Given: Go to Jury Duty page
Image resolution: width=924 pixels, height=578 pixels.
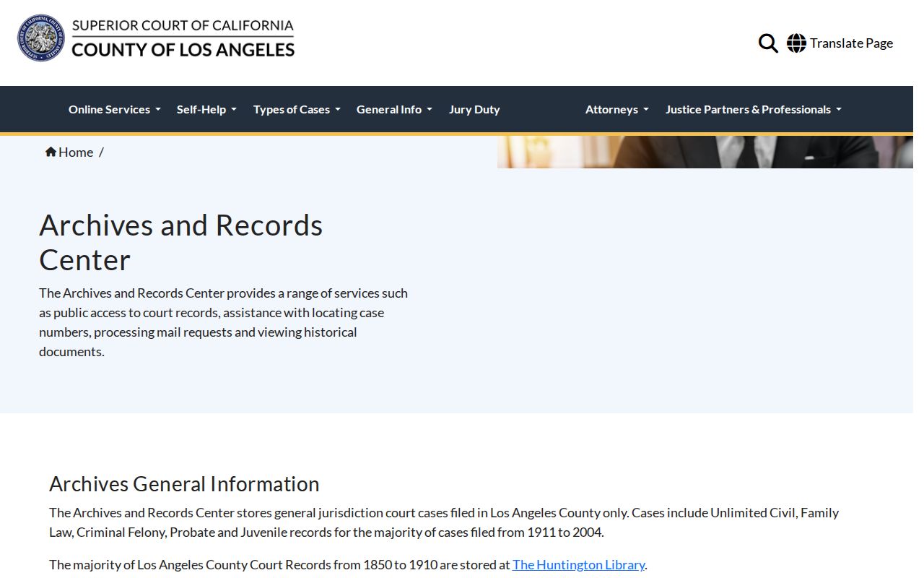Looking at the screenshot, I should 474,110.
